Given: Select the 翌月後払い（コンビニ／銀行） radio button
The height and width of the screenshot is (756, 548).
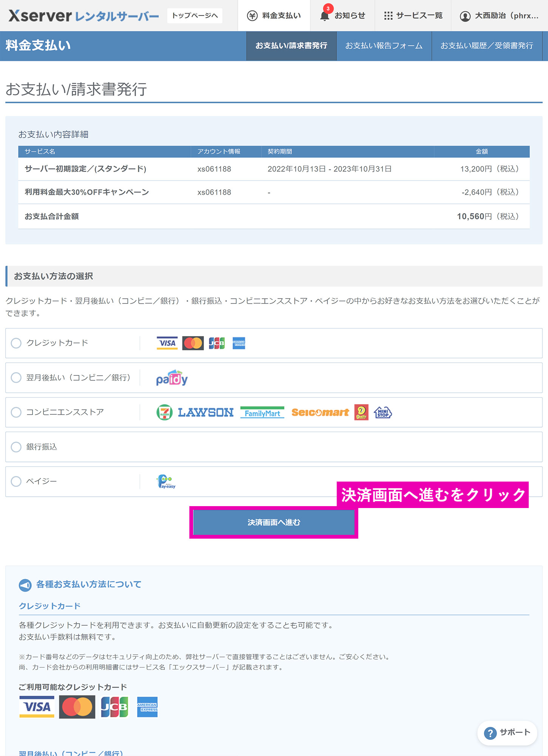Looking at the screenshot, I should click(16, 378).
